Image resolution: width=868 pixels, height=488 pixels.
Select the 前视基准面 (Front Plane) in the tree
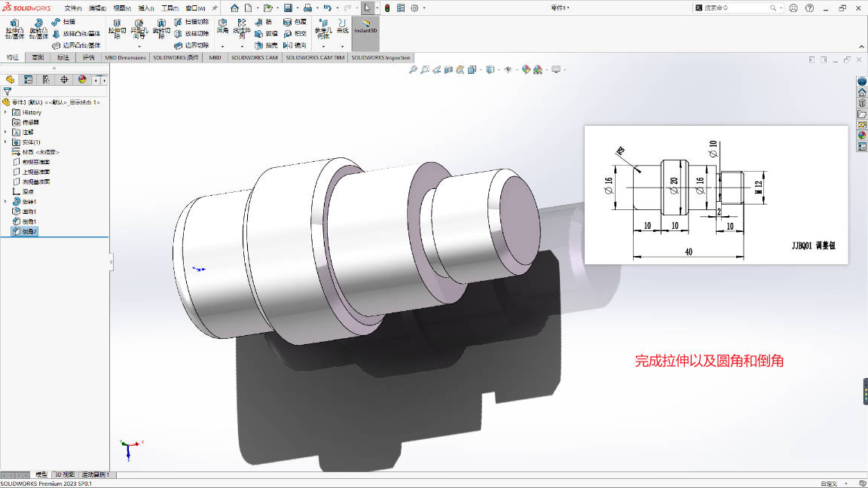pos(31,162)
